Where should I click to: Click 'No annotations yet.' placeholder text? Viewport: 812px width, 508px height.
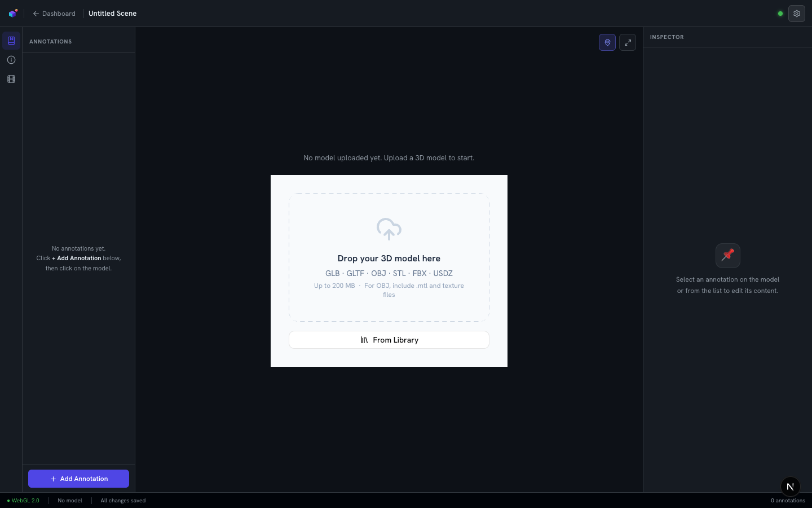(78, 248)
